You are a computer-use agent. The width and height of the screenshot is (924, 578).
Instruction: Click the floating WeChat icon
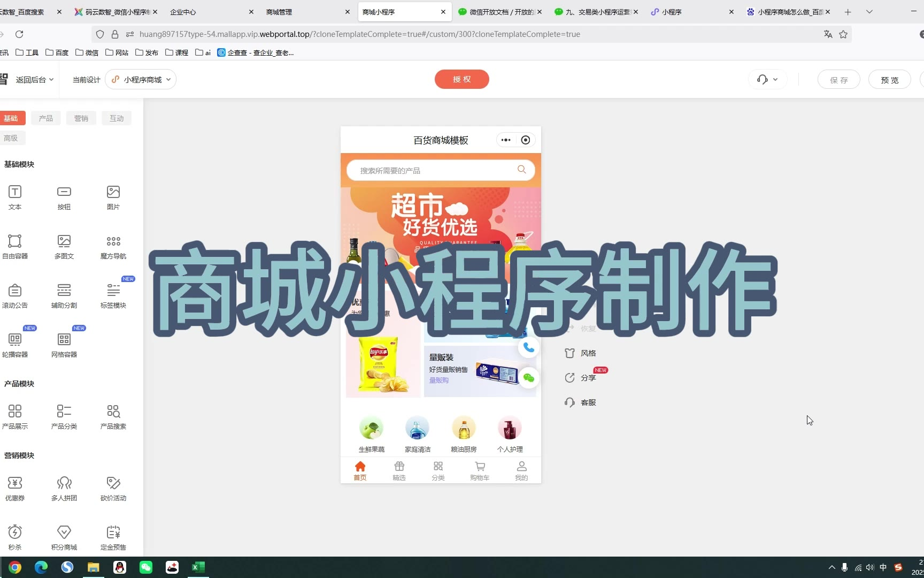click(x=528, y=378)
